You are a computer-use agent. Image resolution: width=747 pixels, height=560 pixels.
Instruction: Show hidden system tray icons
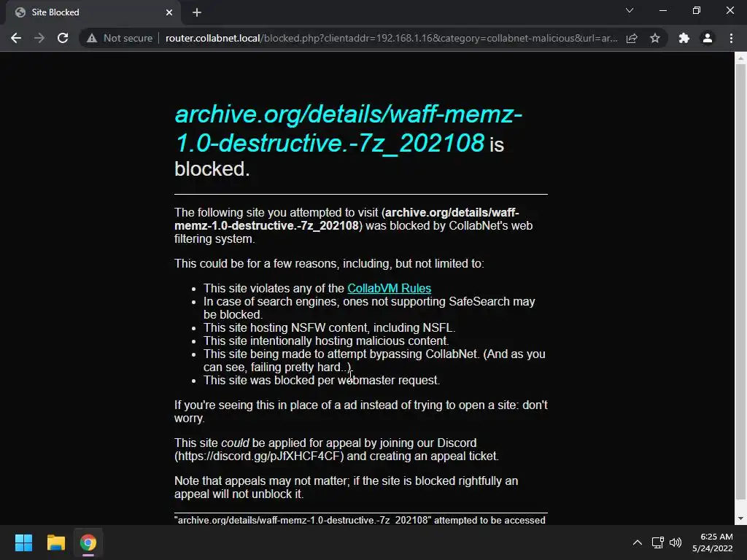(637, 542)
